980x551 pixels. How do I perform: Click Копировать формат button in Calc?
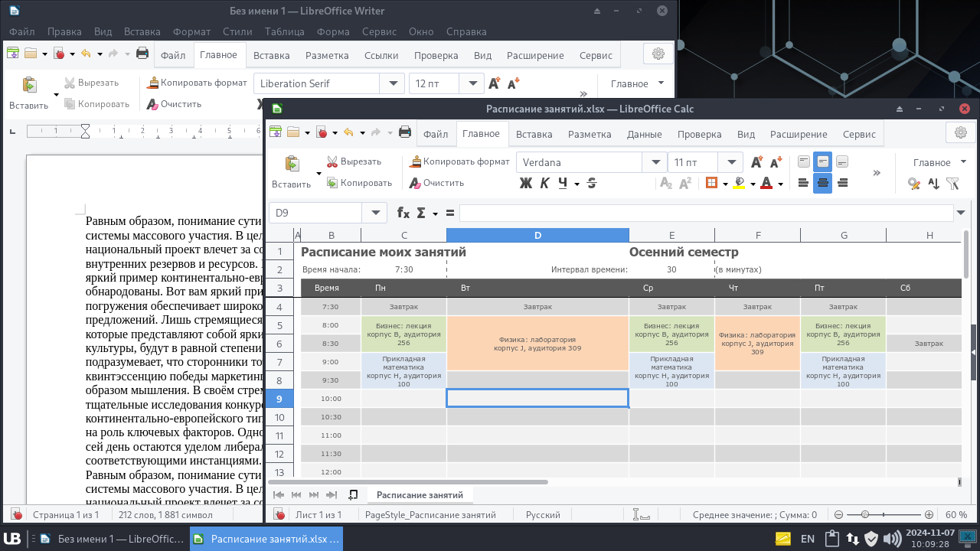(x=459, y=161)
